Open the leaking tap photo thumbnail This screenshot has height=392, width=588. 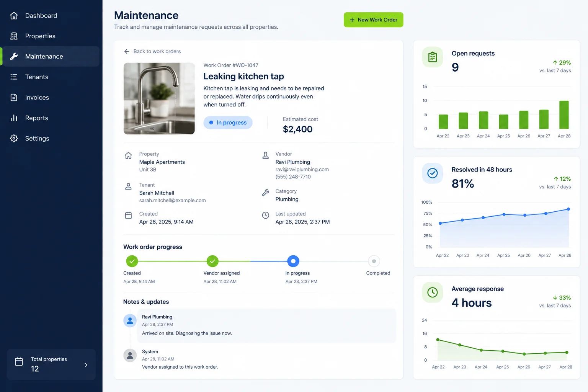(x=159, y=99)
